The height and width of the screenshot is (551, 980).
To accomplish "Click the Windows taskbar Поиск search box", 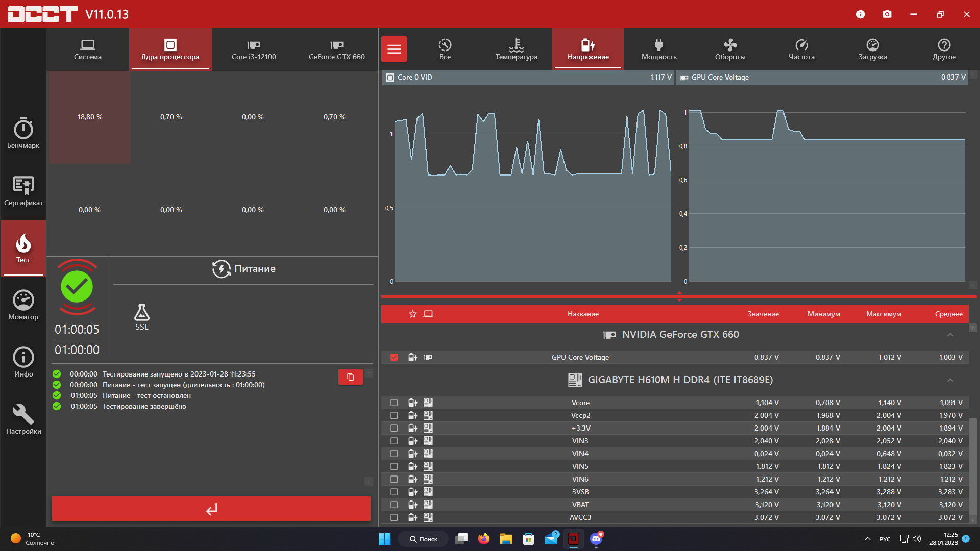I will [423, 539].
